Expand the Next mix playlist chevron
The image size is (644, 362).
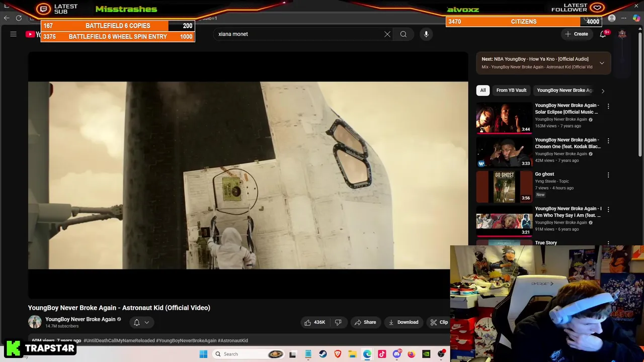(x=602, y=63)
